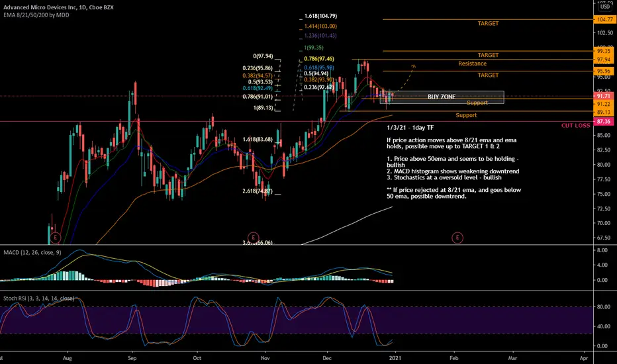Select the dashed orange projection arrow
617x364 pixels.
(x=406, y=73)
